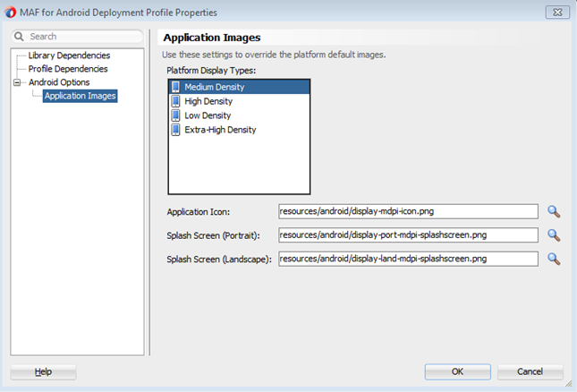The height and width of the screenshot is (392, 577).
Task: Click the High Density device icon
Action: coord(176,101)
